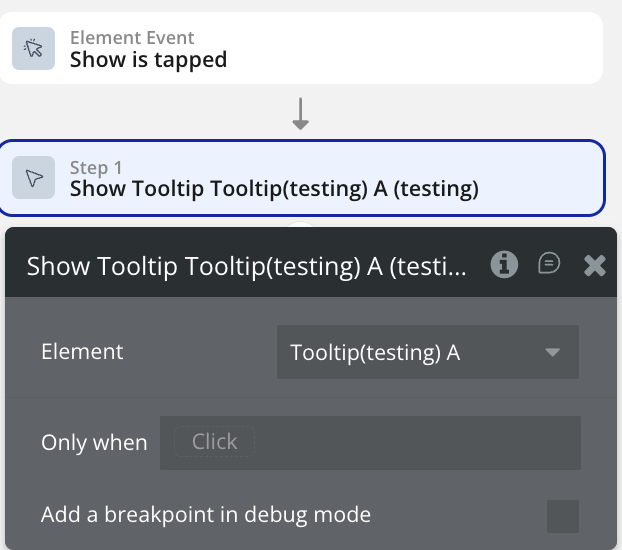The width and height of the screenshot is (622, 550).
Task: Enable the breakpoint in debug mode checkbox
Action: coord(563,516)
